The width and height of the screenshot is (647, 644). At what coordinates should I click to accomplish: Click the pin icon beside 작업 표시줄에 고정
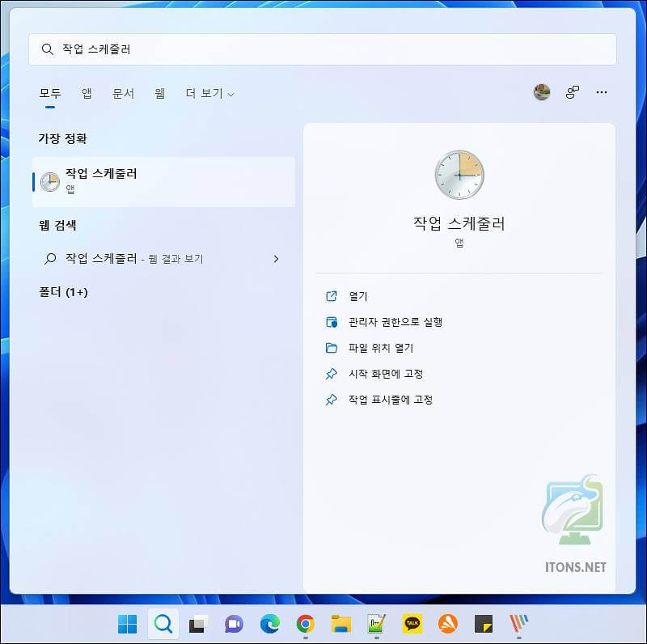coord(332,400)
